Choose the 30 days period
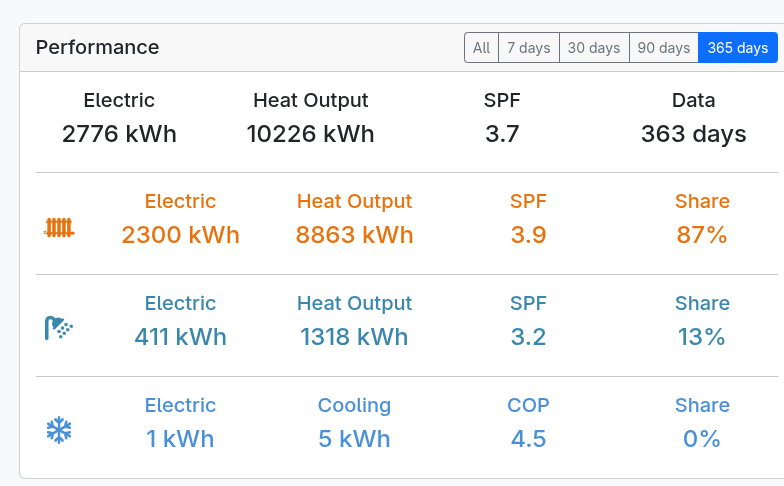Image resolution: width=784 pixels, height=486 pixels. click(594, 48)
